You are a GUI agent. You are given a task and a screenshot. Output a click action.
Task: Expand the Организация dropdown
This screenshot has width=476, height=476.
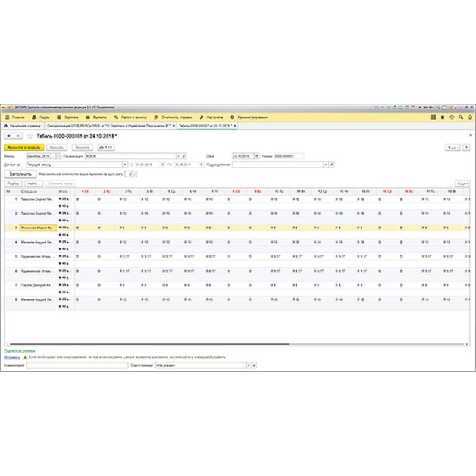tap(177, 156)
